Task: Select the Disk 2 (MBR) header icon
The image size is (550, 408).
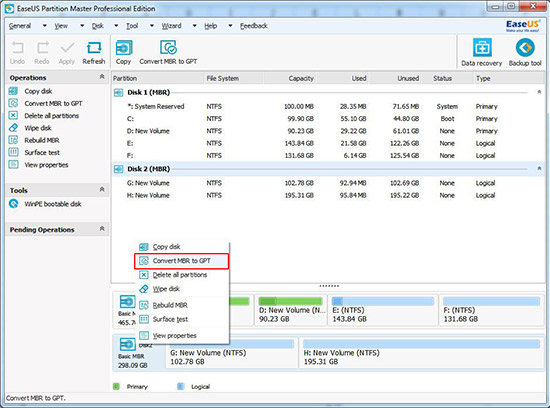Action: click(x=119, y=169)
